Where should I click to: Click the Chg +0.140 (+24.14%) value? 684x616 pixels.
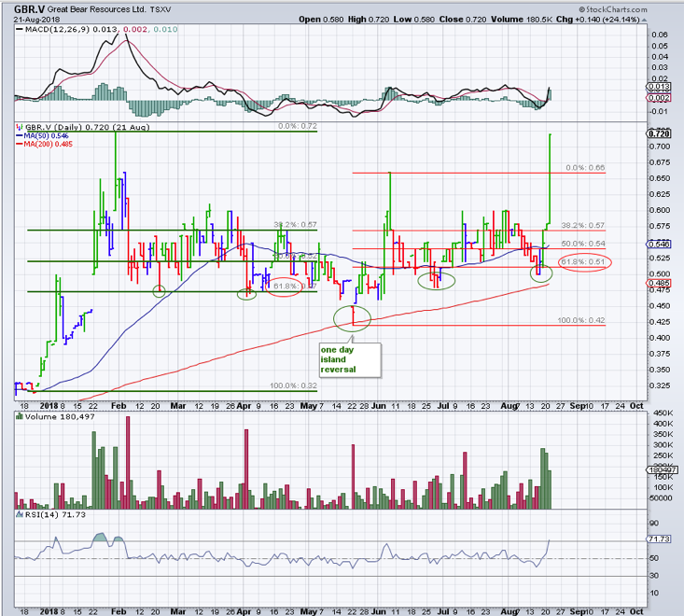[597, 20]
